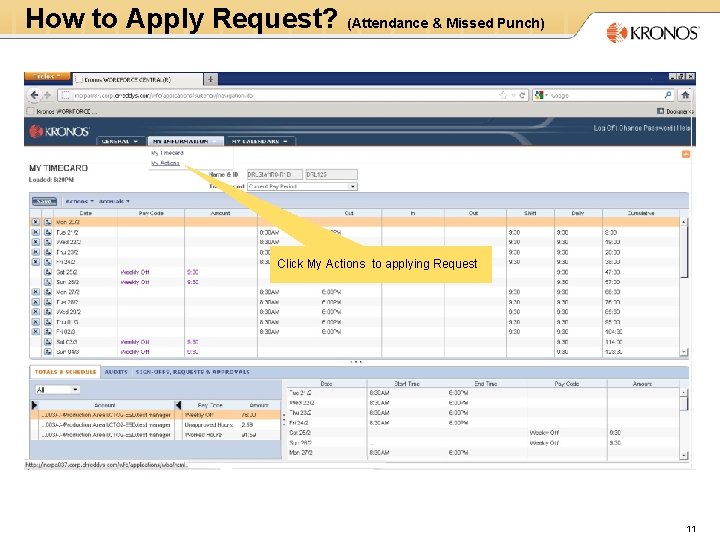
Task: Click the Cumulative column header
Action: (x=641, y=213)
